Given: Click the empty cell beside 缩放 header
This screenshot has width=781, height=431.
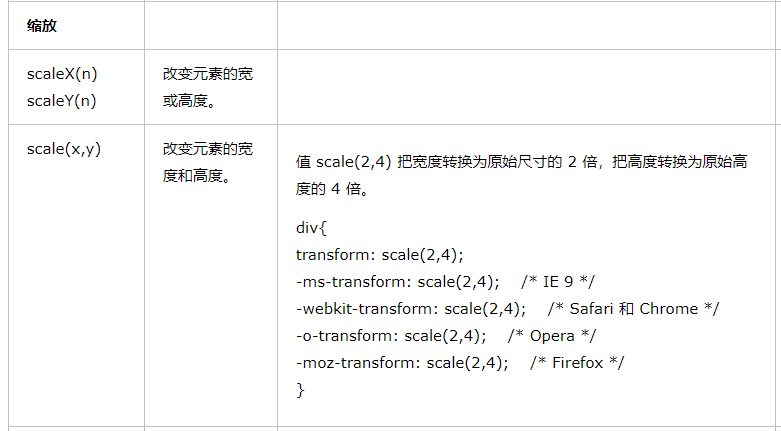Looking at the screenshot, I should [x=211, y=25].
